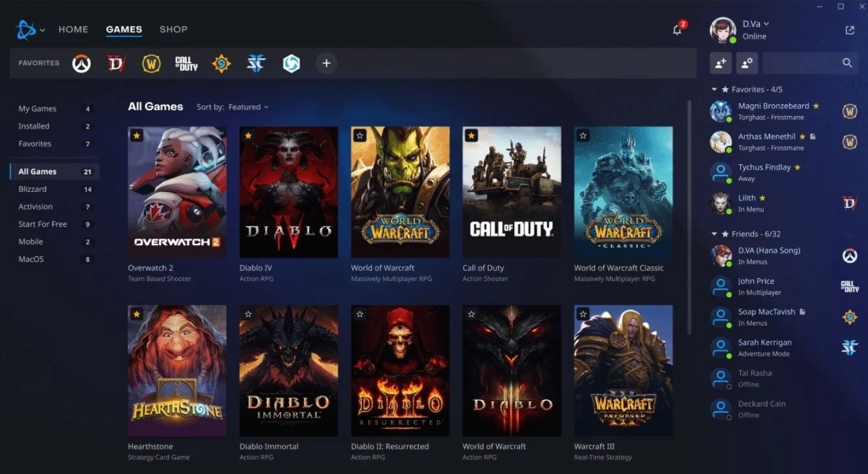Viewport: 868px width, 474px height.
Task: Toggle star on Diablo II: Resurrected card
Action: point(360,314)
